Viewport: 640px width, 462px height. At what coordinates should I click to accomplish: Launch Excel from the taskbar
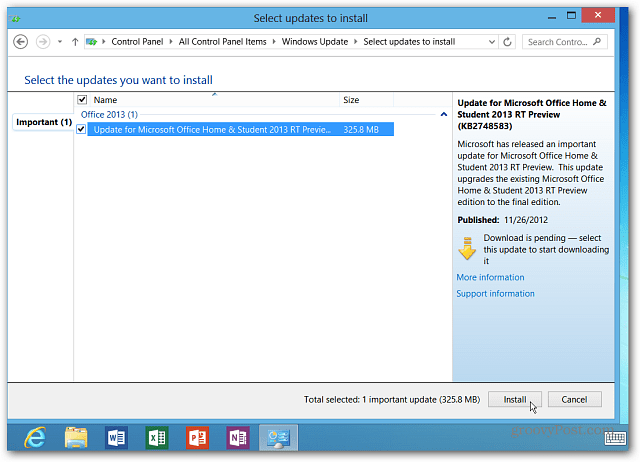point(157,438)
